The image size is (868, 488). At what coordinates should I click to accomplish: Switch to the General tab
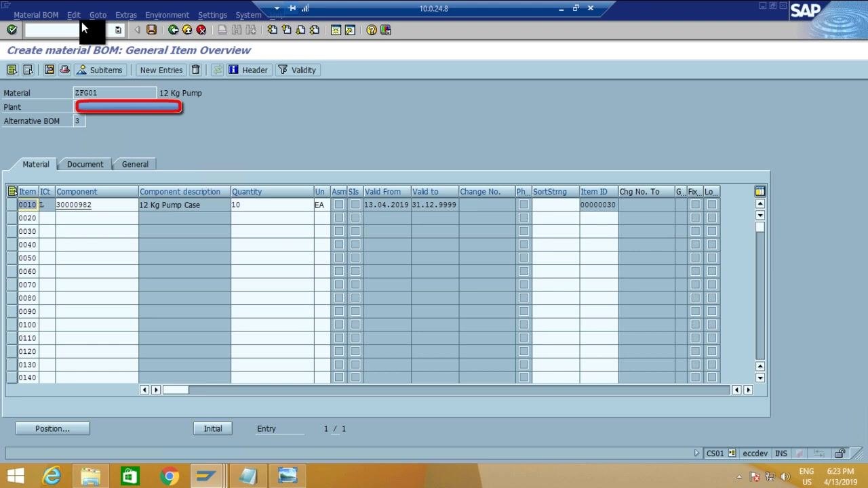pyautogui.click(x=135, y=164)
